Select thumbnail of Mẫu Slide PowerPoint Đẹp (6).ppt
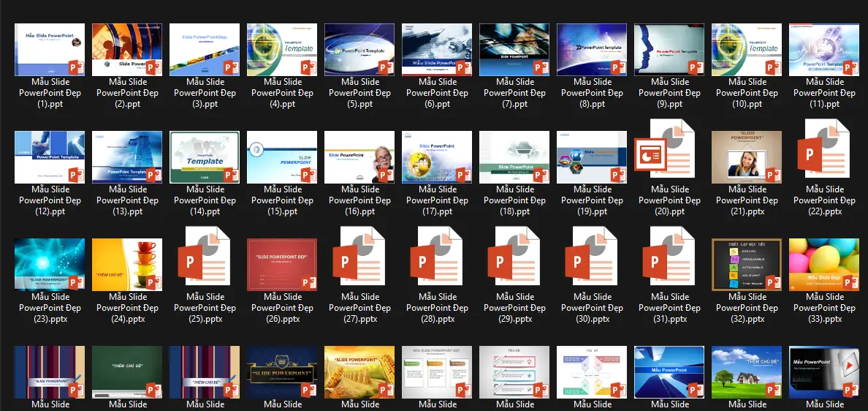The width and height of the screenshot is (868, 411). (438, 50)
